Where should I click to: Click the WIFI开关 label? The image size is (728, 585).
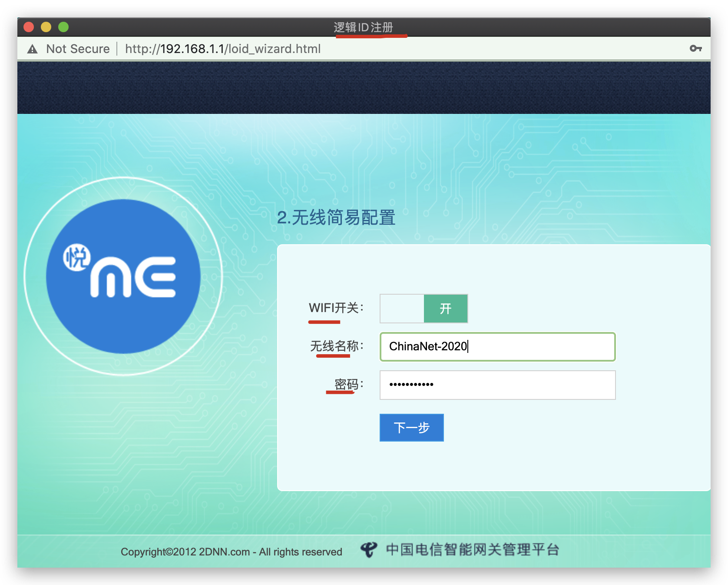[336, 308]
